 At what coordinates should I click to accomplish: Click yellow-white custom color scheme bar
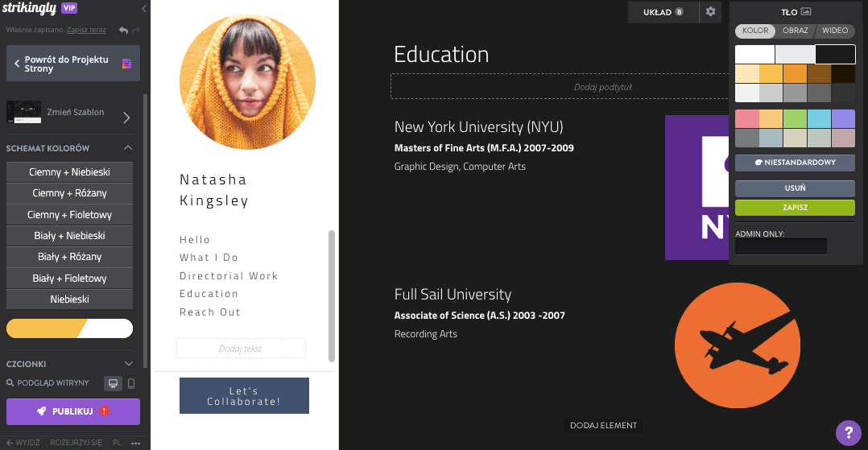pyautogui.click(x=69, y=328)
